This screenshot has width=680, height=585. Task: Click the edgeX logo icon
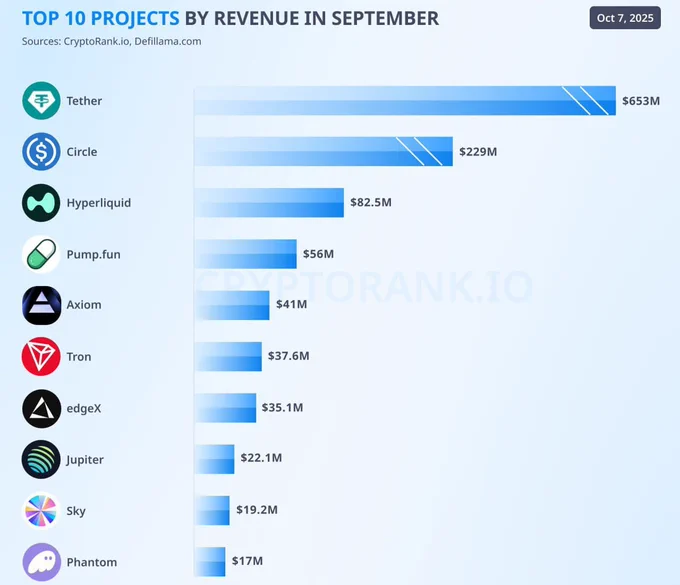click(x=41, y=409)
